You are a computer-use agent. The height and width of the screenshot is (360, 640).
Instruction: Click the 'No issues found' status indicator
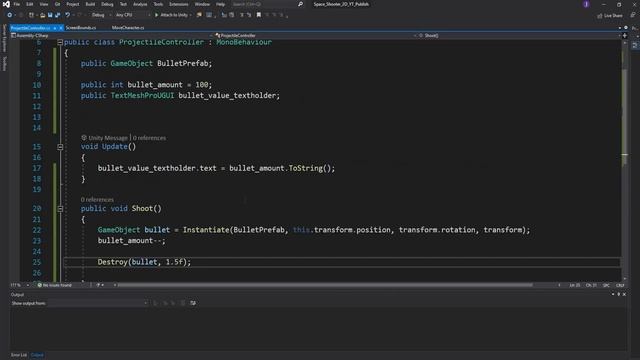click(55, 285)
